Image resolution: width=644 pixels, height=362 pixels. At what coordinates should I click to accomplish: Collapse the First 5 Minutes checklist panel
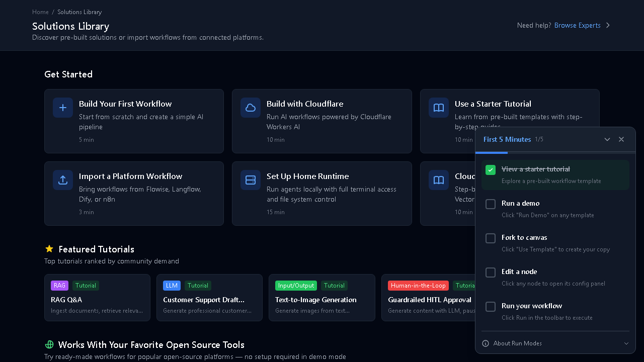[607, 139]
